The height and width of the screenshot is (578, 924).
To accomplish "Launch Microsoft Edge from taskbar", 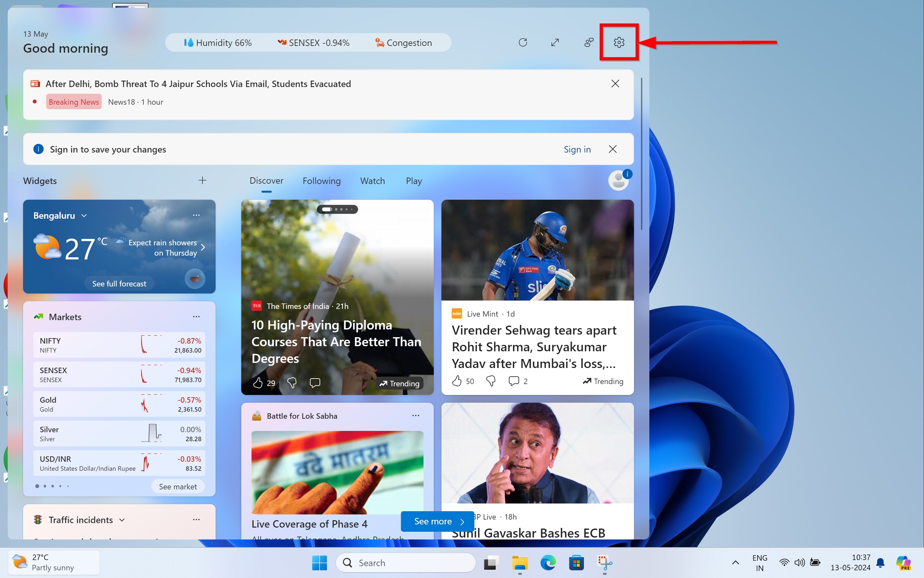I will (548, 563).
